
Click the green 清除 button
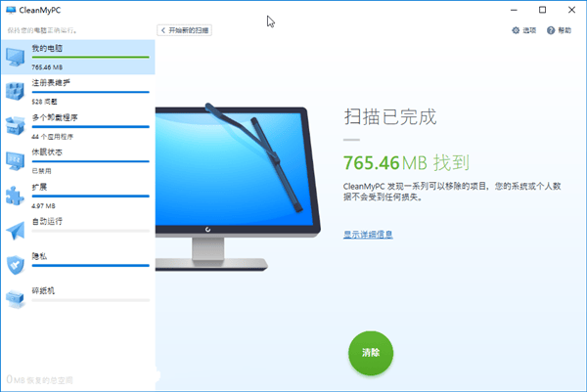coord(371,353)
